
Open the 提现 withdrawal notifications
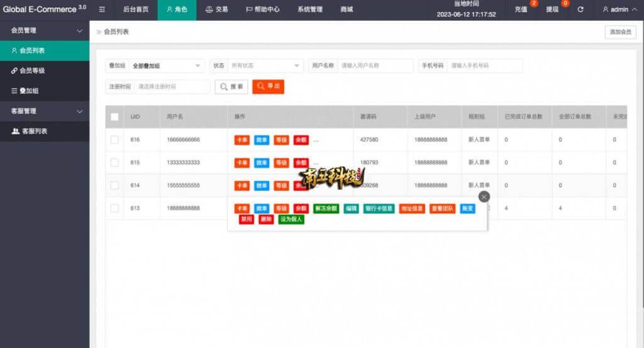552,9
